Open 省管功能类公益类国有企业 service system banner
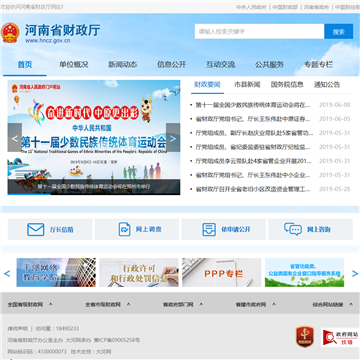 click(304, 272)
